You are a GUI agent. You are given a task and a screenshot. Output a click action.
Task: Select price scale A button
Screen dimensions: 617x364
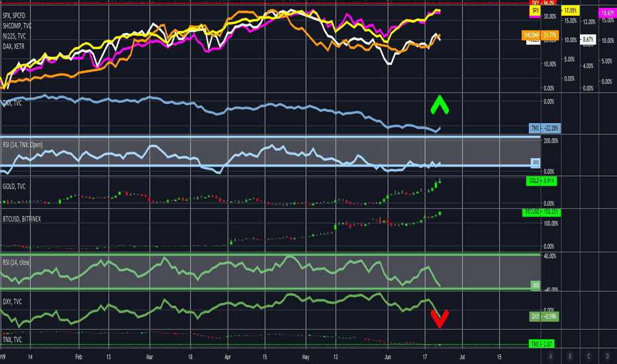pyautogui.click(x=551, y=357)
